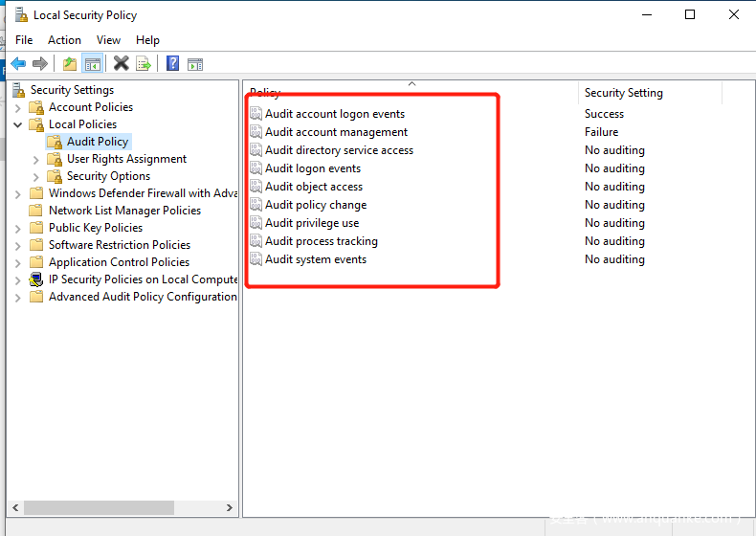Click the Show/Hide Action Pane icon
Screen dimensions: 756x536
coord(195,64)
